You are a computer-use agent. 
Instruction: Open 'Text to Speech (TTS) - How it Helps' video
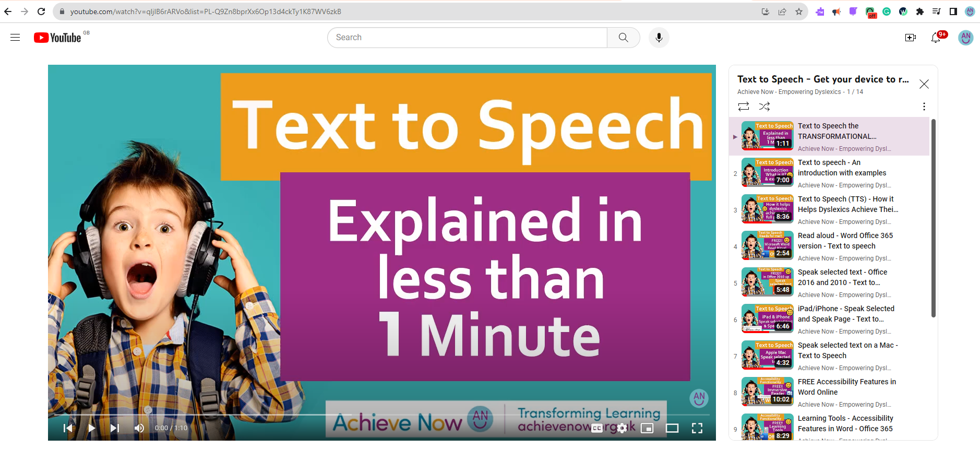(848, 204)
